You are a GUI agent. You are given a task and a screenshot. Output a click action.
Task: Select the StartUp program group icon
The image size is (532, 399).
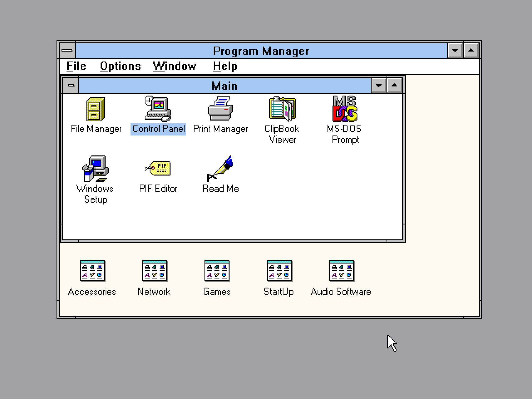pos(279,271)
